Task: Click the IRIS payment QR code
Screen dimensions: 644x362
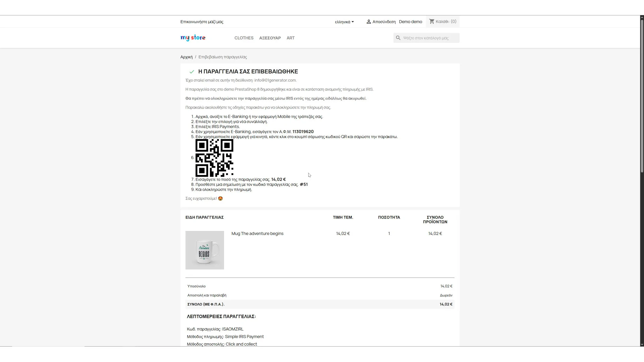Action: pyautogui.click(x=214, y=158)
